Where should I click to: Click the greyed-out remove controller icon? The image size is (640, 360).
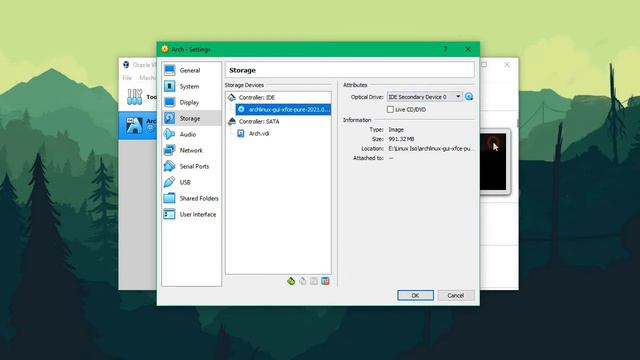[x=302, y=281]
